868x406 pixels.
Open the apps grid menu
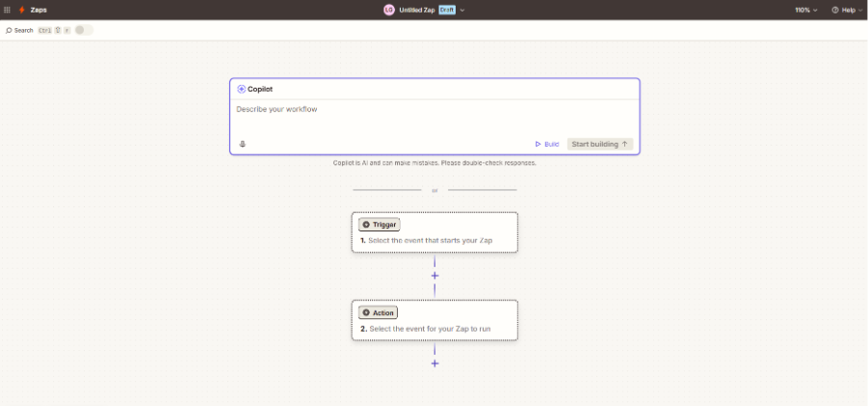(7, 10)
